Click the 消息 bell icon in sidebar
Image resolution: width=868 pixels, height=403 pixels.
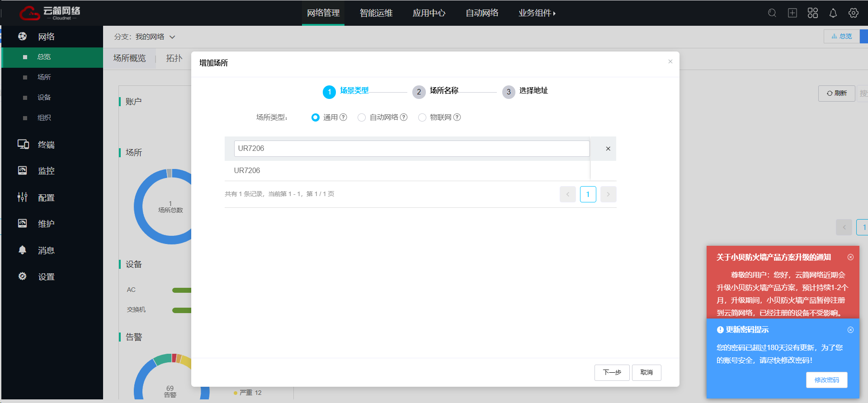(23, 250)
